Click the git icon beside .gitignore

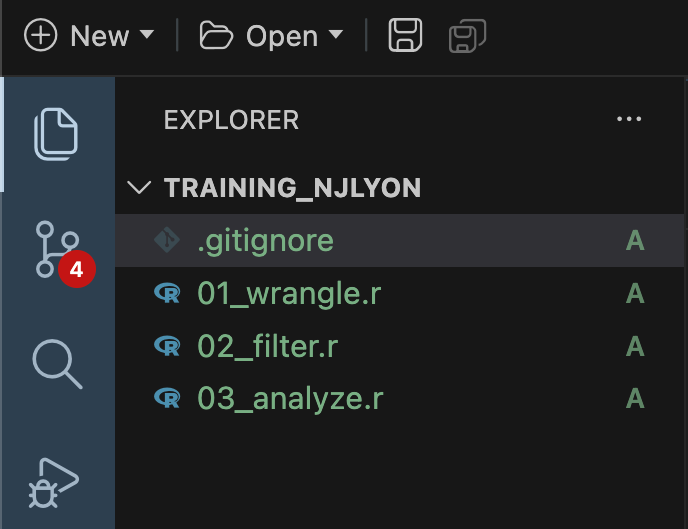[166, 241]
